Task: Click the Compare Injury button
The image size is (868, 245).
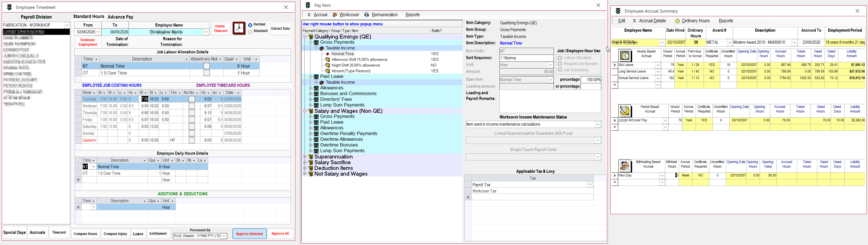Action: pyautogui.click(x=115, y=234)
